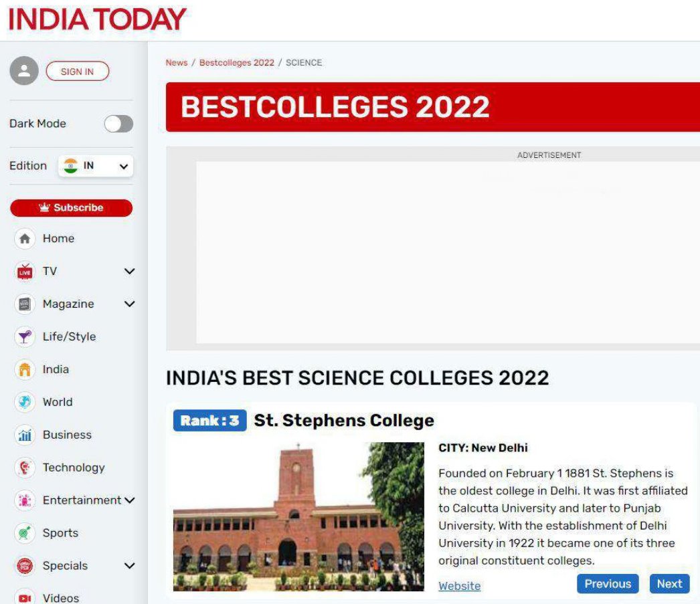Open the Business section
Viewport: 700px width, 604px height.
(67, 435)
